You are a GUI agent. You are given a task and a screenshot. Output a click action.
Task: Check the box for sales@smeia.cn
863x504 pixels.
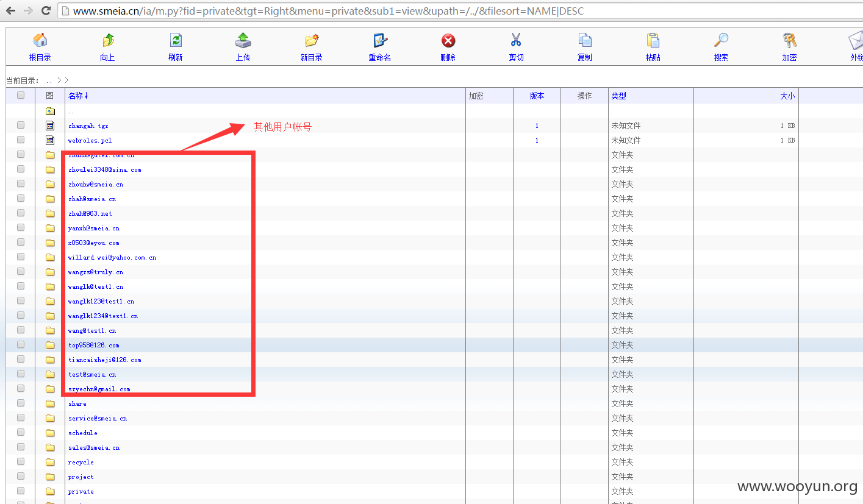[21, 447]
